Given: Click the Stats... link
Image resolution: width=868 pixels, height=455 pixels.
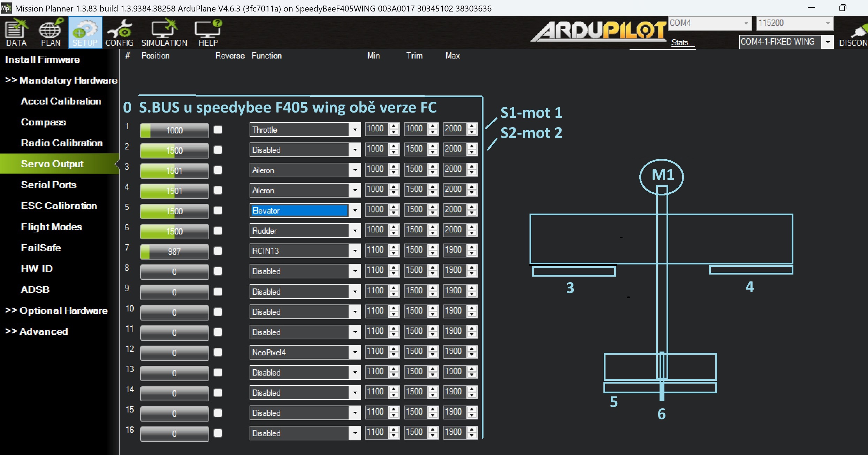Looking at the screenshot, I should point(683,43).
